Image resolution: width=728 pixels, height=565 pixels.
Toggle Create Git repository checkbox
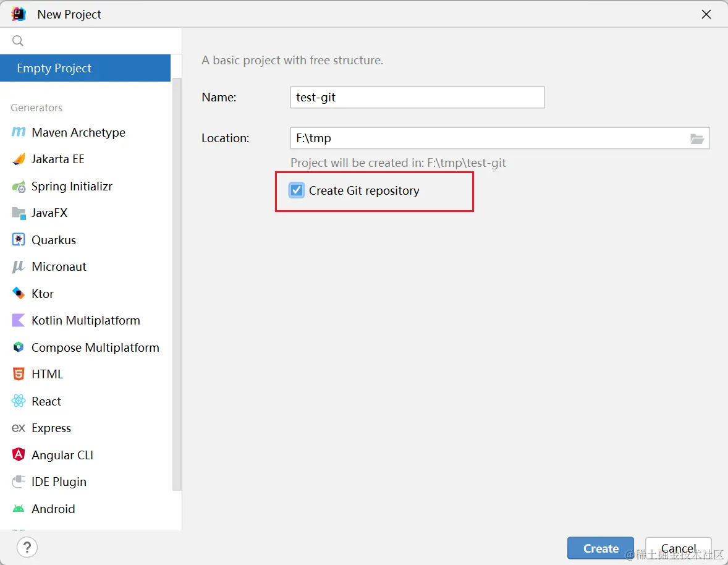click(297, 190)
